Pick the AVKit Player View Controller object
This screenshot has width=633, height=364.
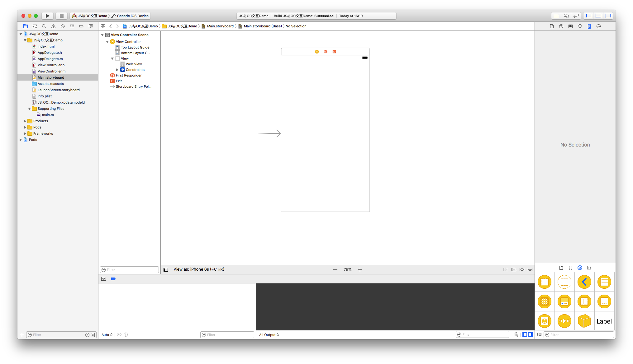coord(565,321)
